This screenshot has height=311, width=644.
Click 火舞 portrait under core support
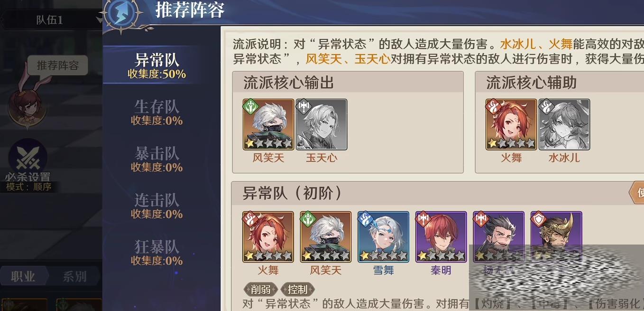[x=511, y=124]
